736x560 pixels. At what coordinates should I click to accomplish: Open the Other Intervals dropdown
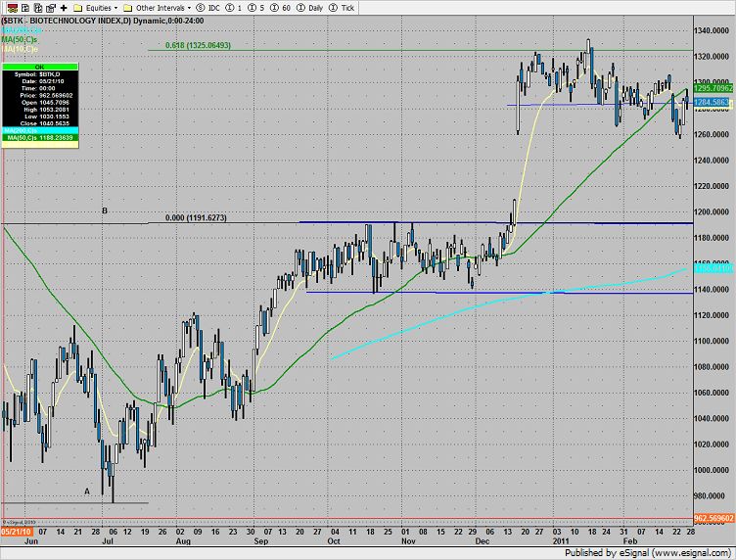coord(158,8)
